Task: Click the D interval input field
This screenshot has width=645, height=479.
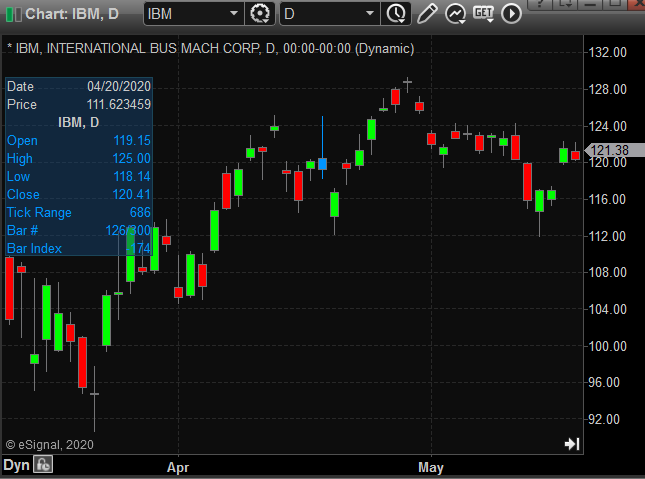Action: tap(322, 14)
